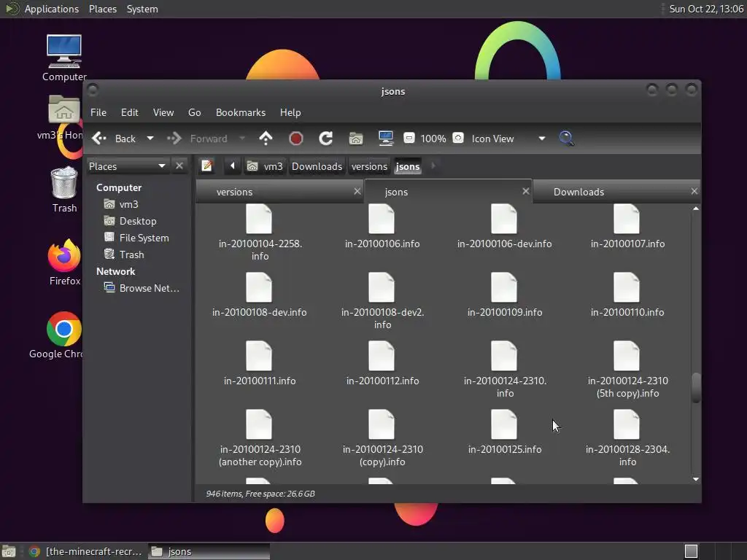Close the Places side pane

click(x=179, y=166)
